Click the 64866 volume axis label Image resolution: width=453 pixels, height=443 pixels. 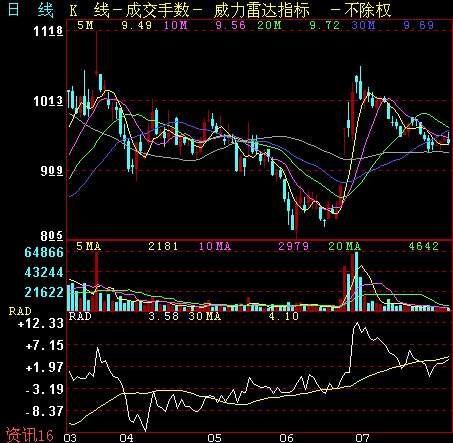[x=44, y=252]
